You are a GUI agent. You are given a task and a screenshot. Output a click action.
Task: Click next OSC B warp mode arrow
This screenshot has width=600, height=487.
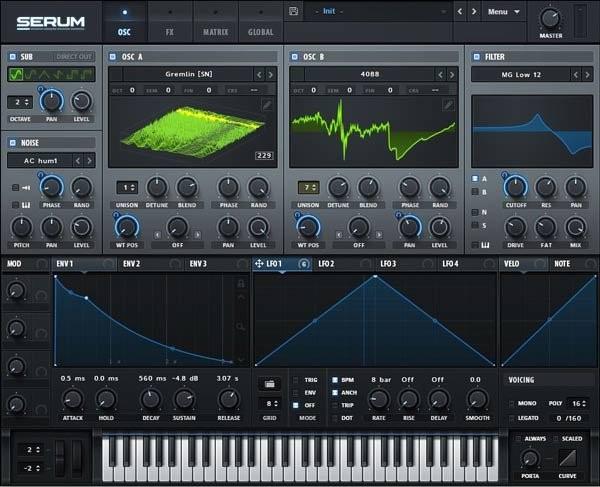(x=379, y=235)
